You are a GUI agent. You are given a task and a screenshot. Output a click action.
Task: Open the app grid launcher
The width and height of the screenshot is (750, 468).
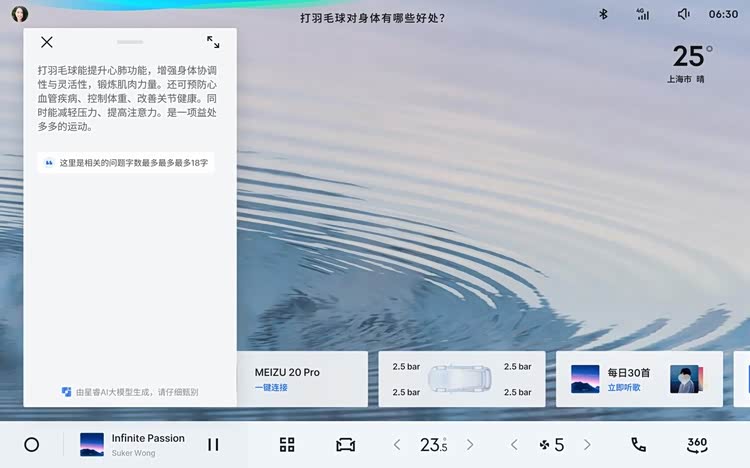287,445
